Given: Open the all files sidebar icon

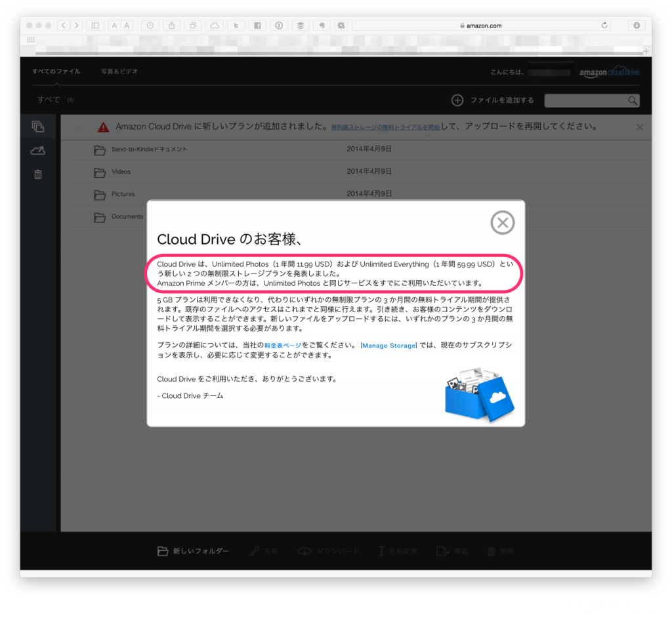Looking at the screenshot, I should (38, 127).
